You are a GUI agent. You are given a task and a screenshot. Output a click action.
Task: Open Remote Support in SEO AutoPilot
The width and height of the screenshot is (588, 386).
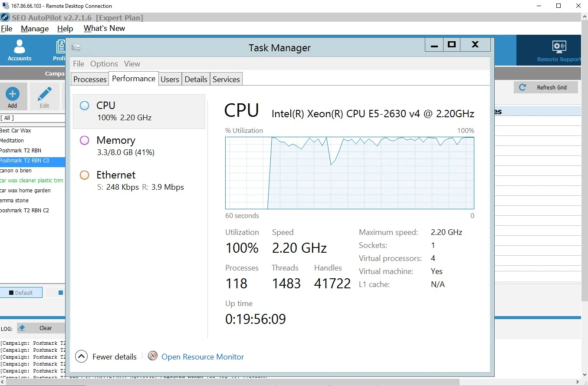(x=558, y=51)
